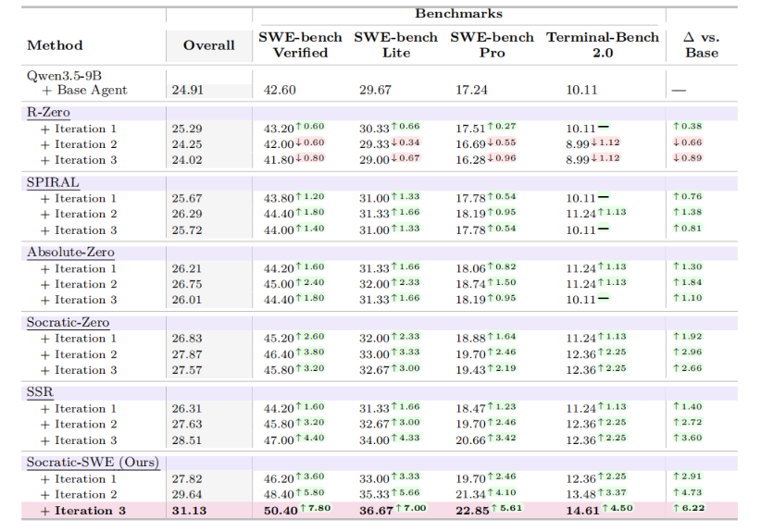This screenshot has height=532, width=761.
Task: Click the bold overall value 31.13
Action: pos(189,511)
